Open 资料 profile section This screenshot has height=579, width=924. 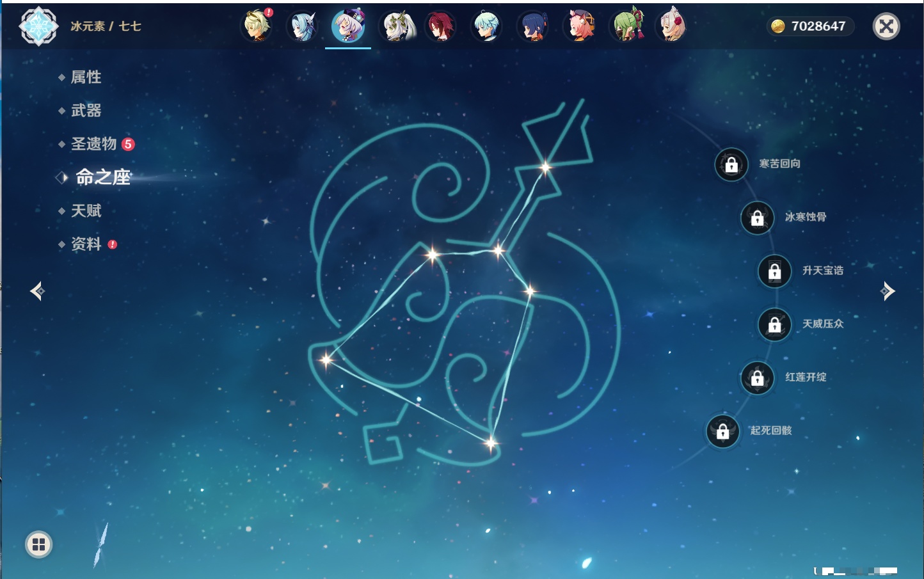point(86,244)
